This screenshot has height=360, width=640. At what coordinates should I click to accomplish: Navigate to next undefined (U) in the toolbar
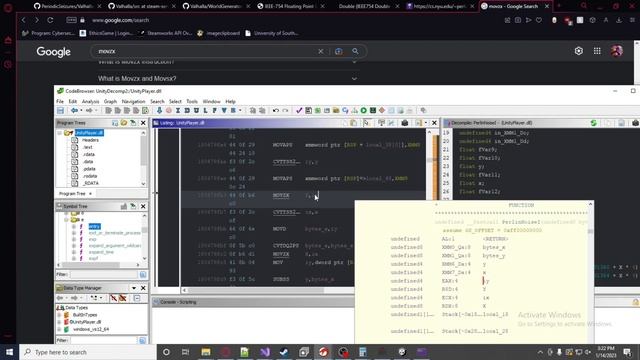tap(196, 111)
